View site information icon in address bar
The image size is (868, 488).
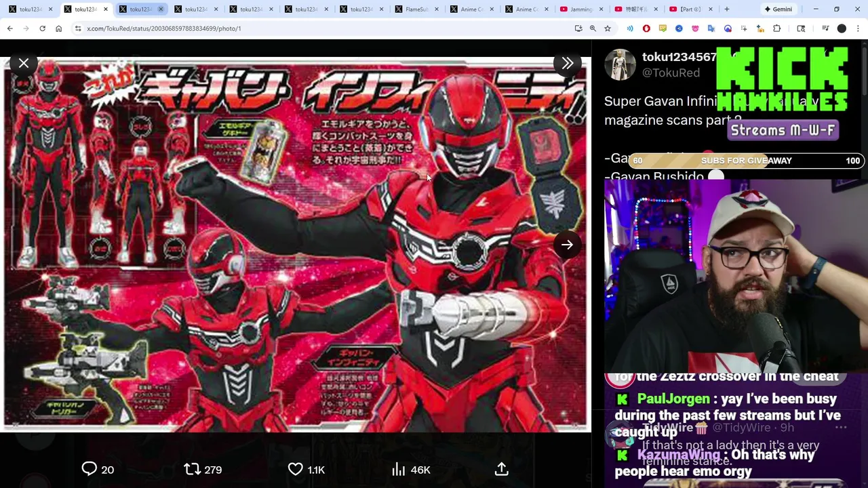pyautogui.click(x=78, y=28)
